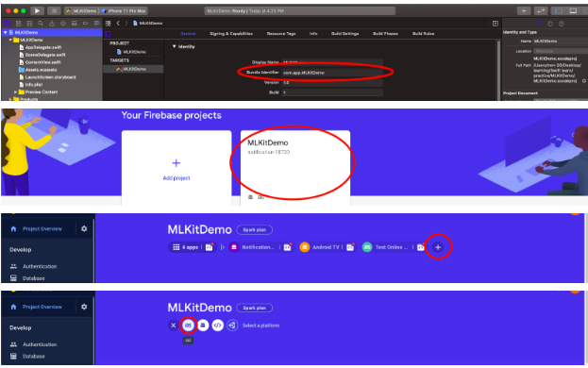Open the MLKitDemo Firebase project card
The width and height of the screenshot is (588, 368).
point(295,168)
